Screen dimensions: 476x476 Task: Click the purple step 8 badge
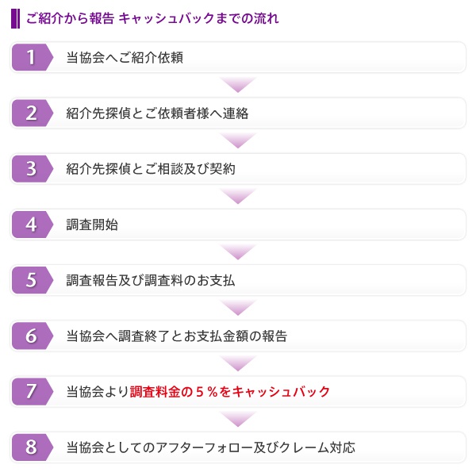point(33,447)
